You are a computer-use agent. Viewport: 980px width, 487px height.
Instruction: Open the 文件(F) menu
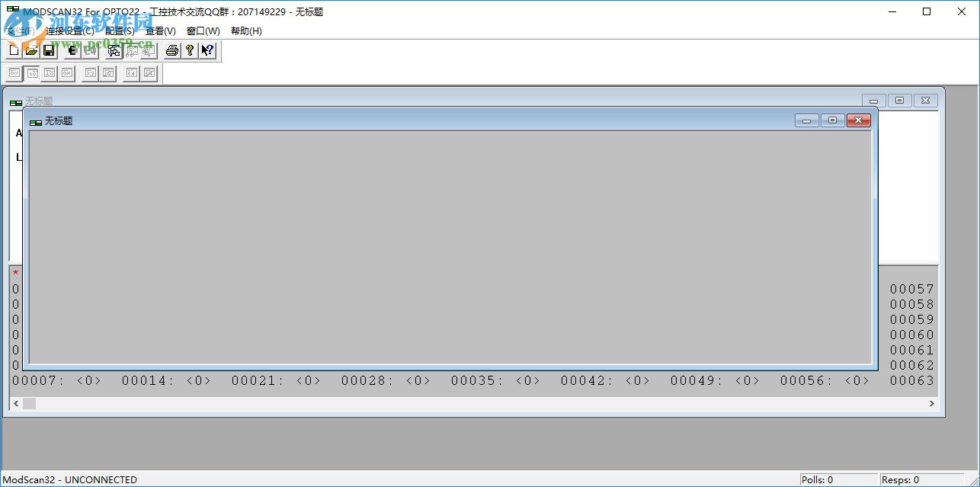click(21, 31)
